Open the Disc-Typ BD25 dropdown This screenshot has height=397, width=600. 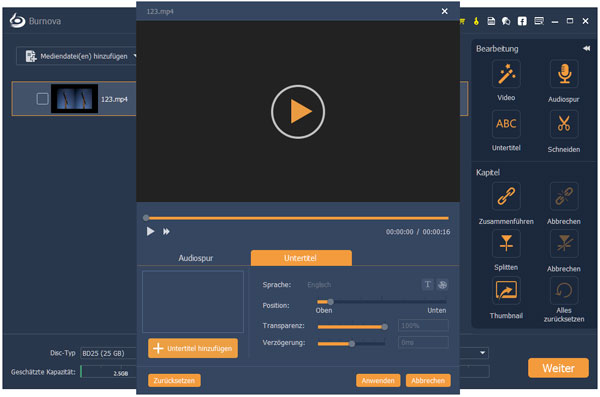(x=108, y=353)
